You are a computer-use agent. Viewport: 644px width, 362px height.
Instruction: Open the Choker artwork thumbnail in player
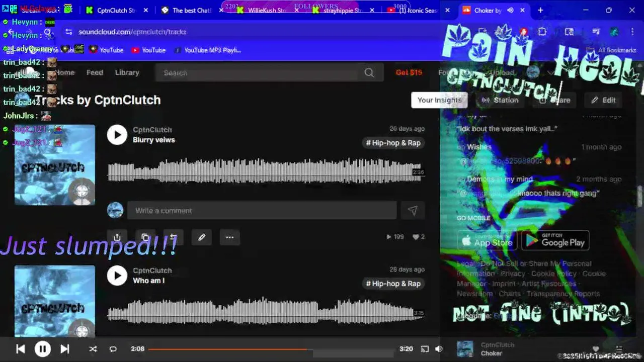pyautogui.click(x=465, y=349)
